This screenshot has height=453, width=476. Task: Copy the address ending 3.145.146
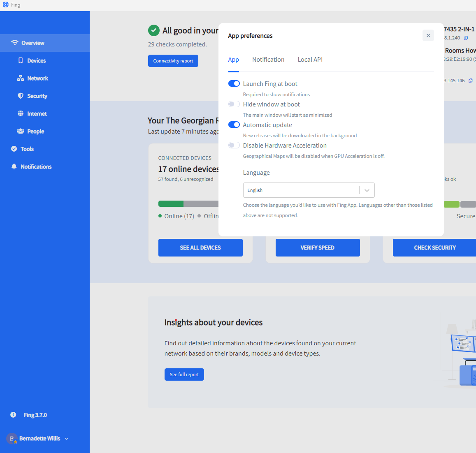tap(470, 81)
